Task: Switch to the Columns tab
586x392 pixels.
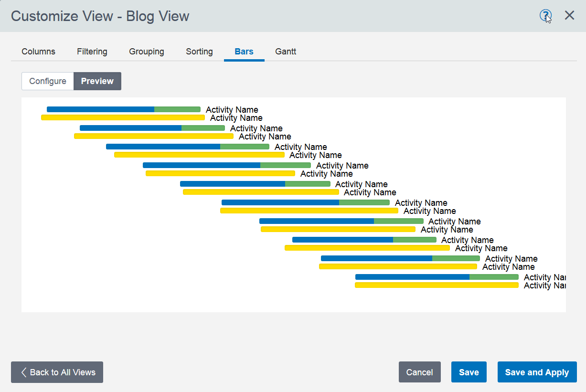Action: (x=38, y=52)
